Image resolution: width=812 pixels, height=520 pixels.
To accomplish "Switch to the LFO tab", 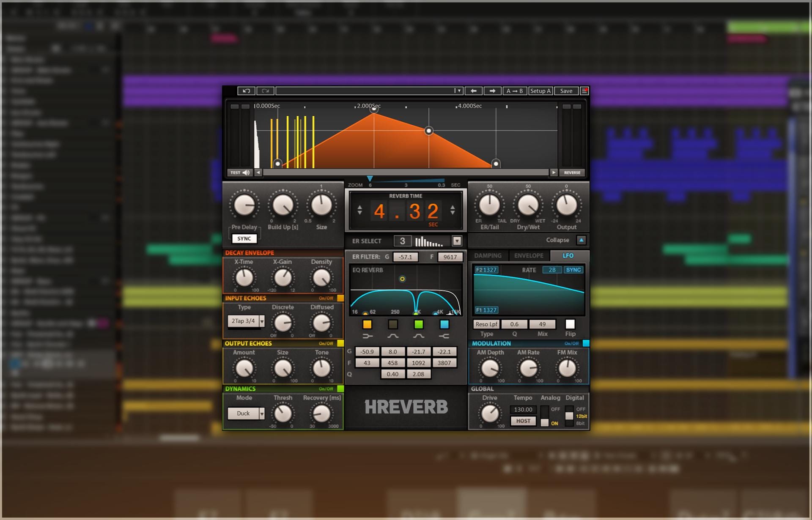I will (x=568, y=256).
